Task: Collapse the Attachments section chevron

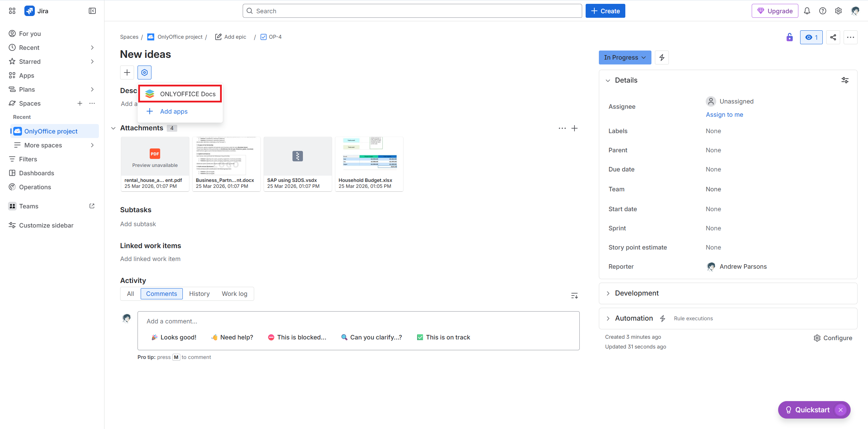Action: [113, 128]
